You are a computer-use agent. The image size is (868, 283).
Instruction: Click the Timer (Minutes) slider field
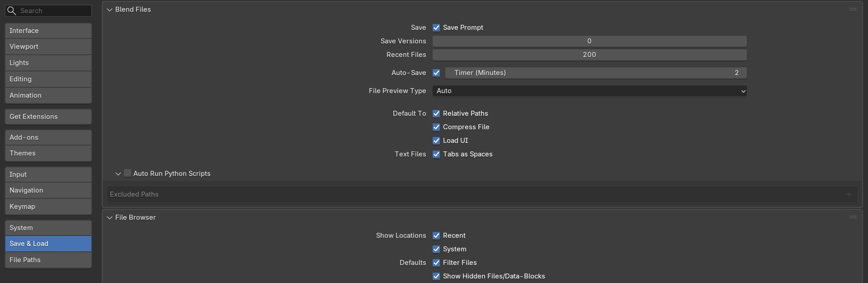[596, 73]
